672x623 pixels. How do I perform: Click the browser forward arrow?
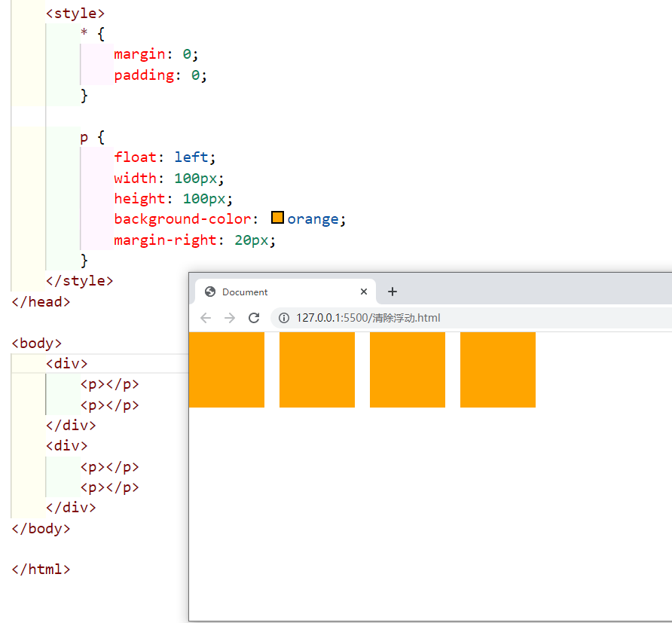click(x=230, y=318)
